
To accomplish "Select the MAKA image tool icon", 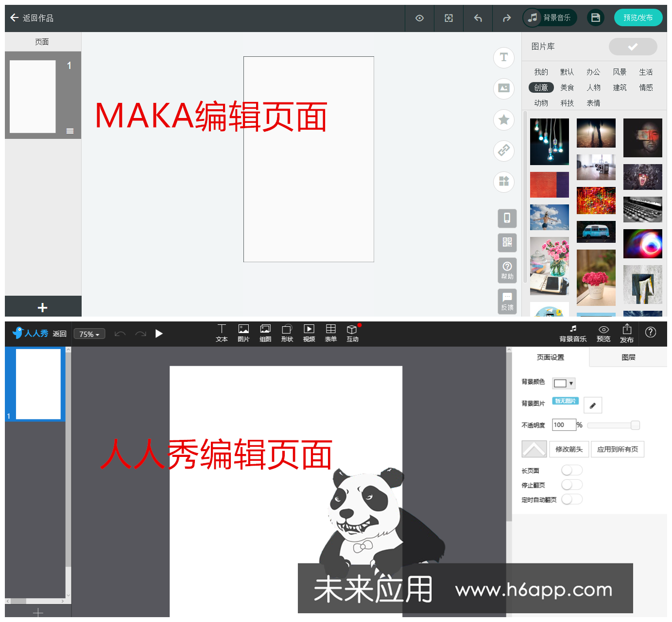I will [x=504, y=88].
